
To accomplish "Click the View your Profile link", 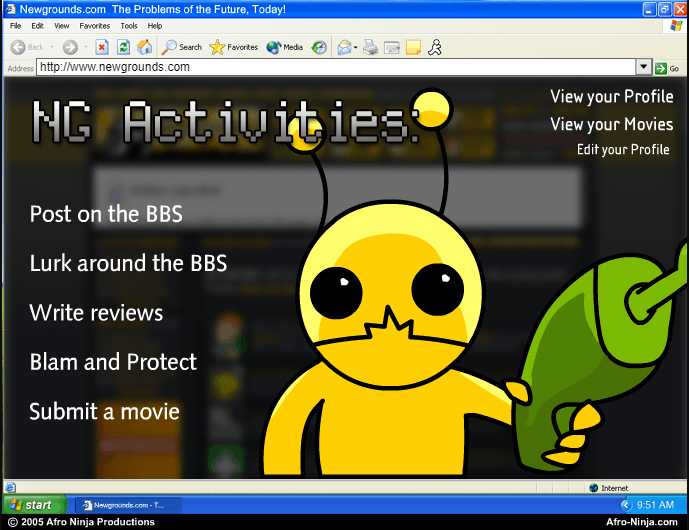I will [612, 96].
